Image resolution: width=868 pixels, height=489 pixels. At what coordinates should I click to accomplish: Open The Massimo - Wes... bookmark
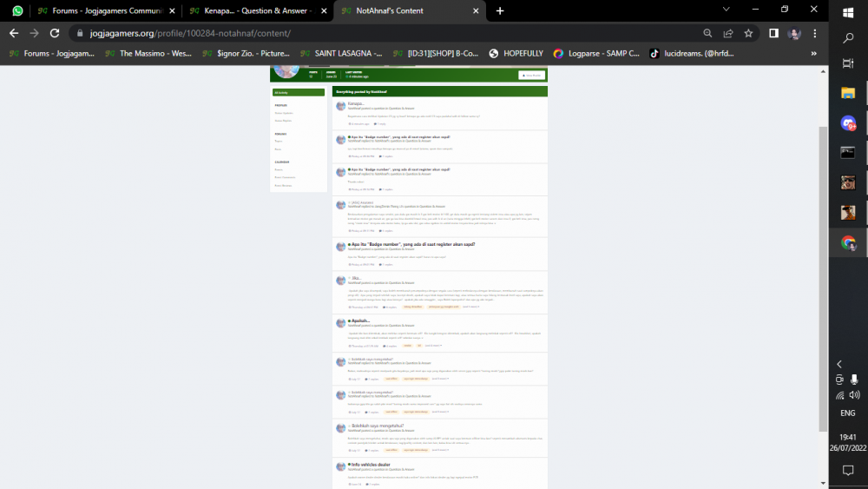(148, 54)
